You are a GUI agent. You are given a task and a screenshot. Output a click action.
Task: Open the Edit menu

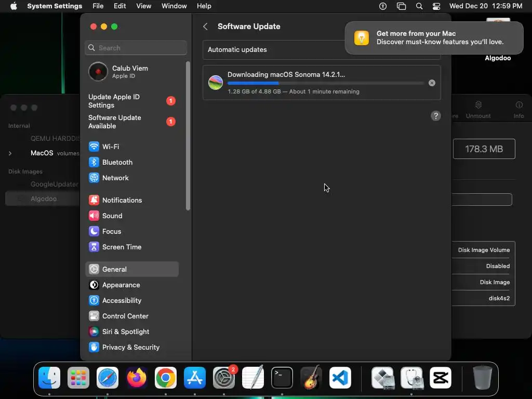pos(120,6)
